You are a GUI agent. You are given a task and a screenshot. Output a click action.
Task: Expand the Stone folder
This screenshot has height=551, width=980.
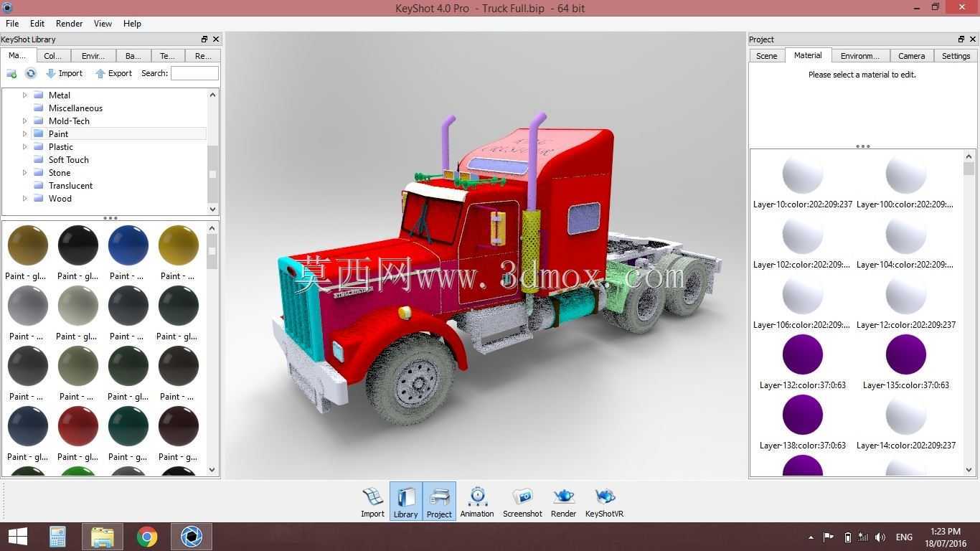point(24,172)
